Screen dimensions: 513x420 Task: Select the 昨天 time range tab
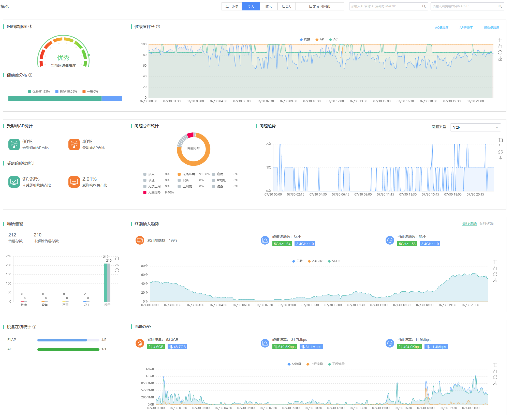[x=268, y=6]
